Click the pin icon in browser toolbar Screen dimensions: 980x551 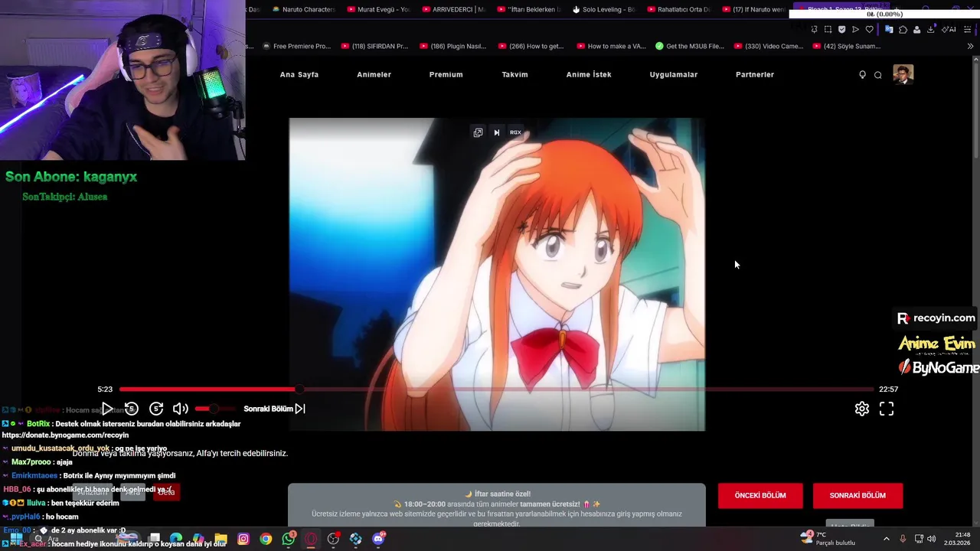[x=814, y=29]
